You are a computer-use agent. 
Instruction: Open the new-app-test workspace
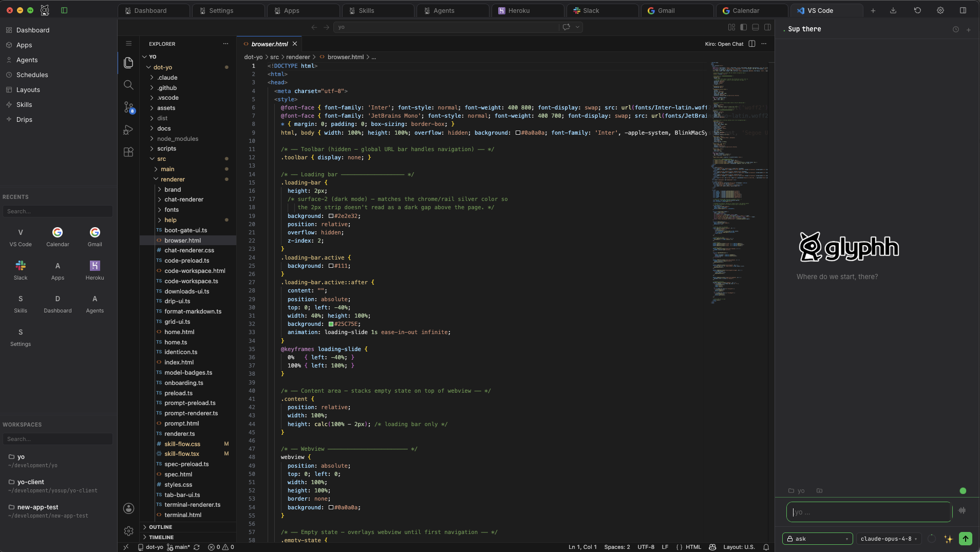[x=58, y=511]
